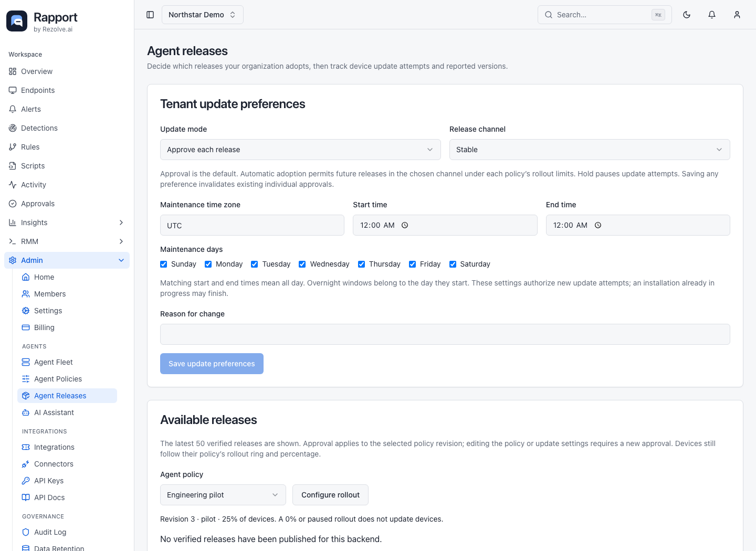Open Overview dashboard icon
The image size is (756, 551).
(13, 71)
